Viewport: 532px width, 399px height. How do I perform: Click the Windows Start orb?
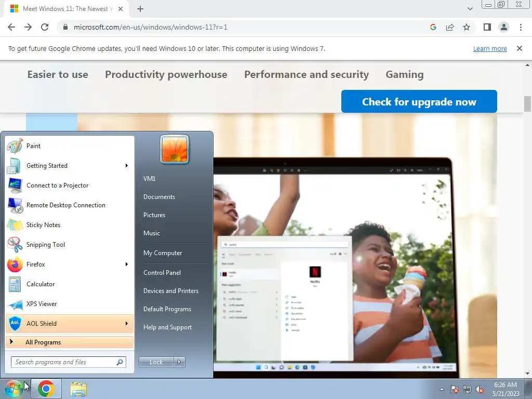coord(14,389)
